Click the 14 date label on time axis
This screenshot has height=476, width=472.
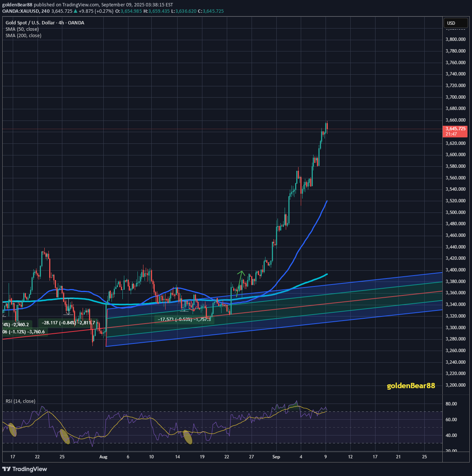[178, 457]
